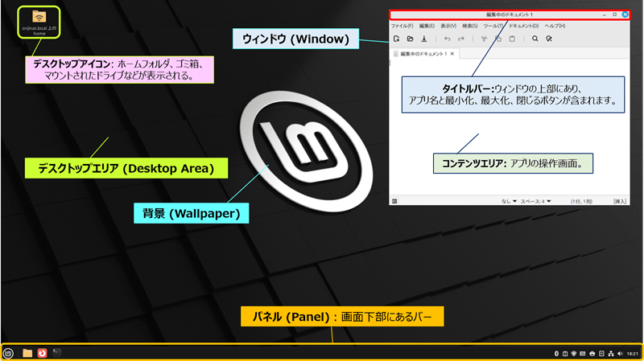Click the volume speaker tray icon

tap(620, 354)
